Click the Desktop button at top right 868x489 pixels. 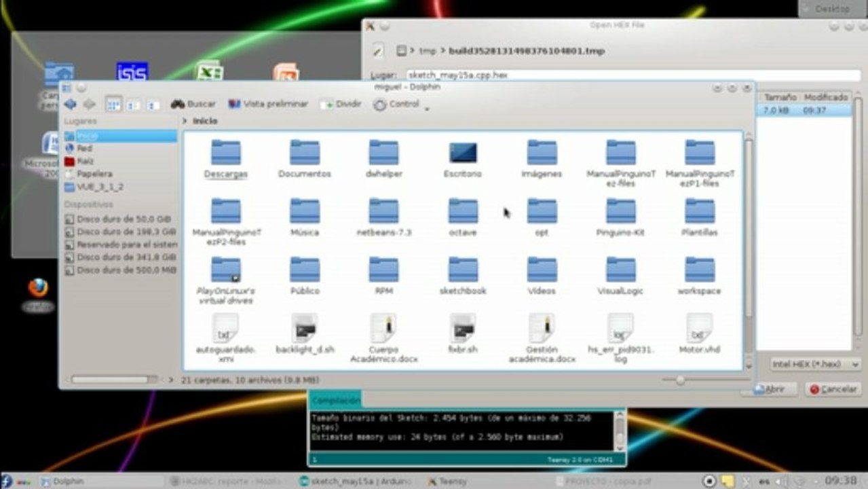pos(832,8)
